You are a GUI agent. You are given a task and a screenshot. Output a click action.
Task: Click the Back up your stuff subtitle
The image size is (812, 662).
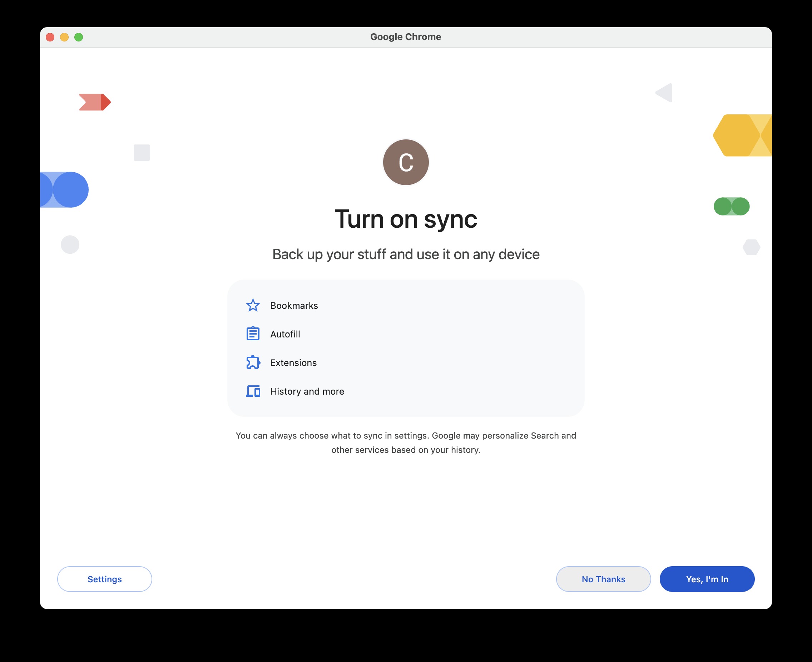[x=406, y=255]
